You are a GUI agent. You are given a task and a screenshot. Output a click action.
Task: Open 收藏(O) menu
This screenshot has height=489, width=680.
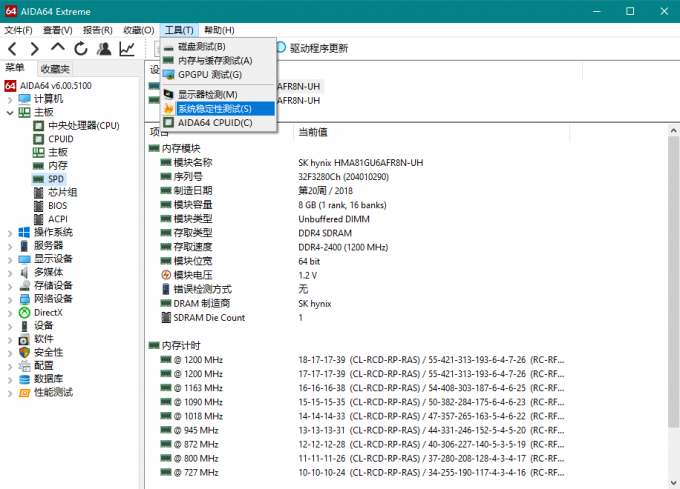[138, 30]
